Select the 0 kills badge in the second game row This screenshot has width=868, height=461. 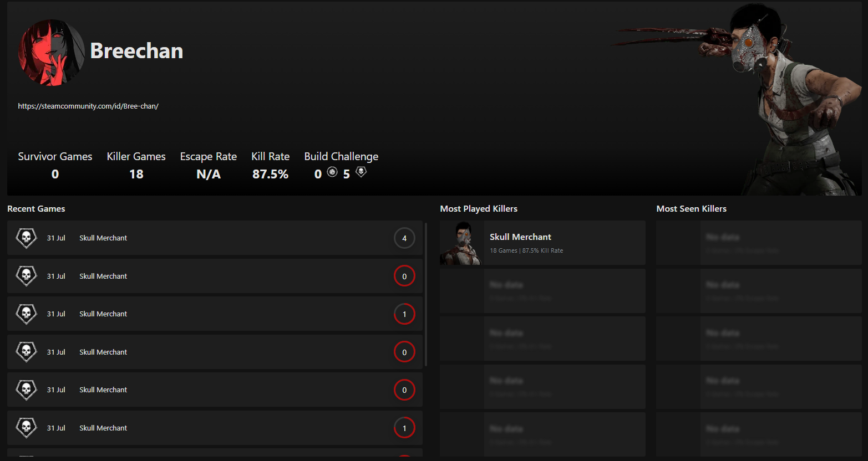coord(404,276)
